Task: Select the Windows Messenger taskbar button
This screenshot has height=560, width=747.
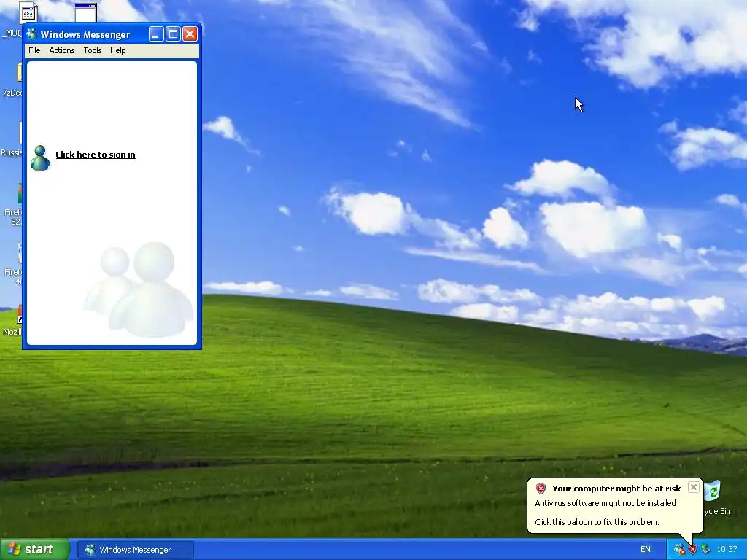Action: pos(135,550)
